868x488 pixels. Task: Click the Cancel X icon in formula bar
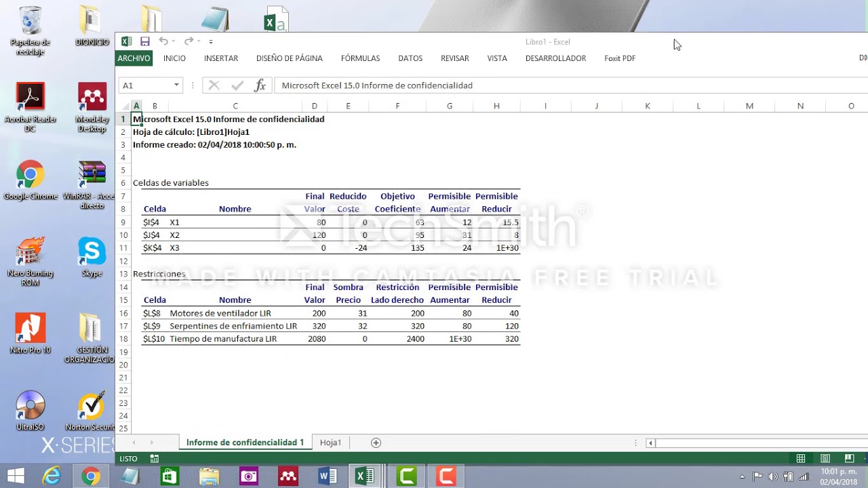[214, 85]
